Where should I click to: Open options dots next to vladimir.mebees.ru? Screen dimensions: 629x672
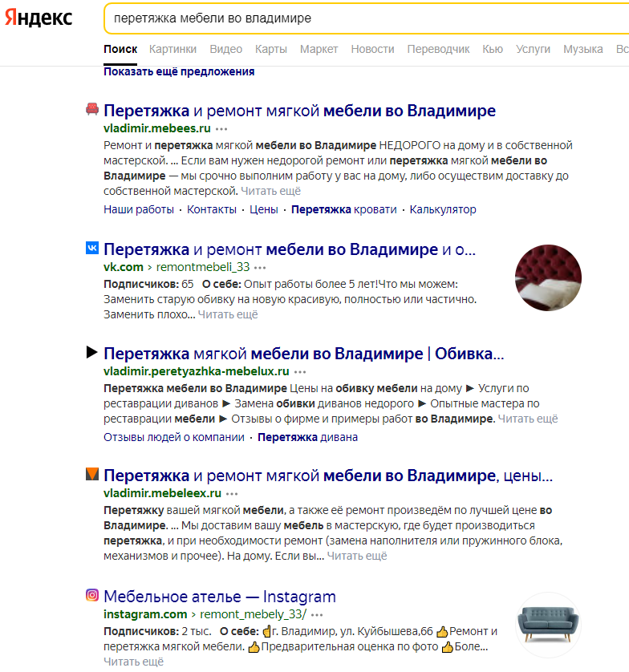pos(221,128)
